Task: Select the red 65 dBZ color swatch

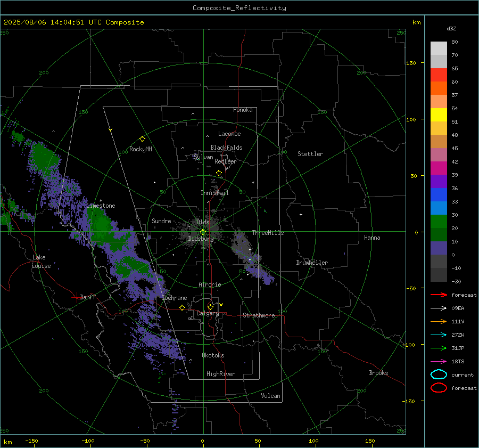Action: 439,75
